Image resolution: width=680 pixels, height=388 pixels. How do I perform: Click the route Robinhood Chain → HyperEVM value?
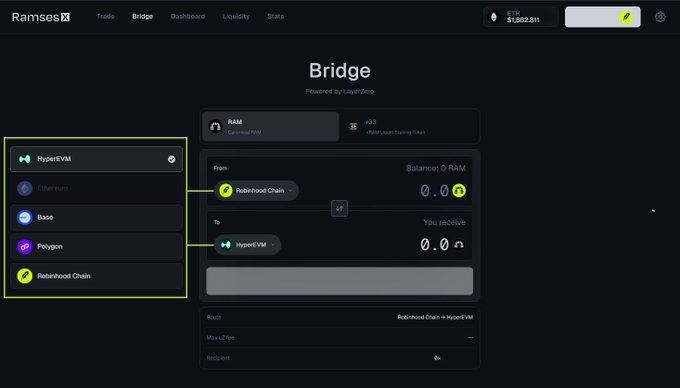click(x=435, y=317)
